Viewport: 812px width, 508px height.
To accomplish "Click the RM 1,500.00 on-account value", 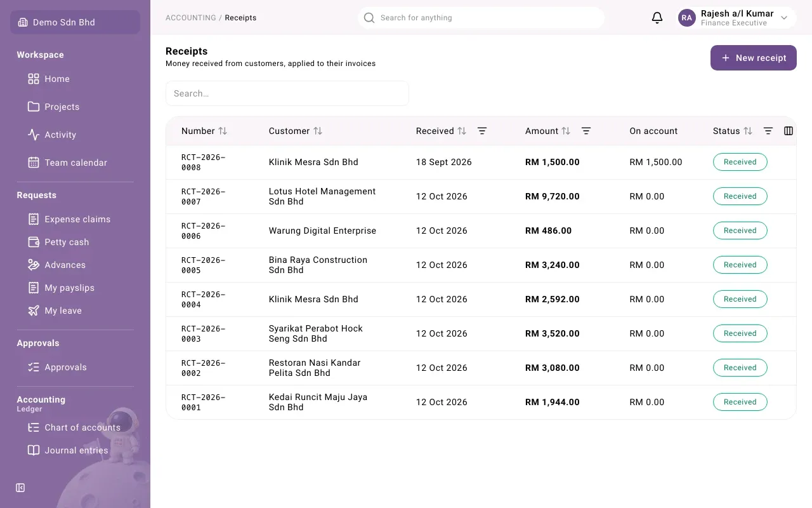I will point(656,162).
